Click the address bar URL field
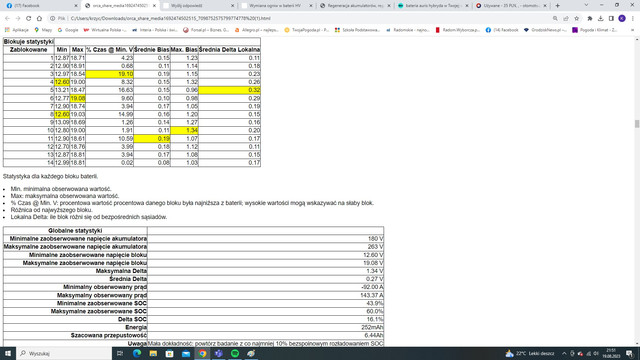Screen dimensions: 640x360 click(x=302, y=18)
